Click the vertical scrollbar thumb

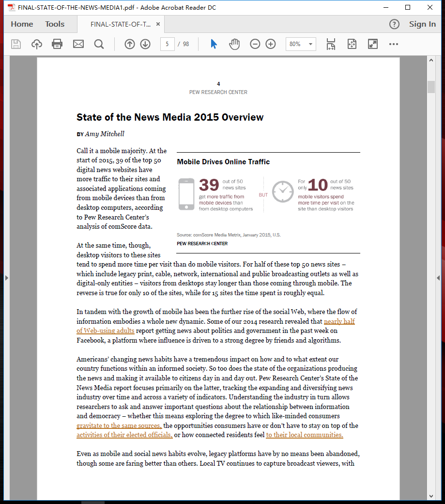click(431, 87)
